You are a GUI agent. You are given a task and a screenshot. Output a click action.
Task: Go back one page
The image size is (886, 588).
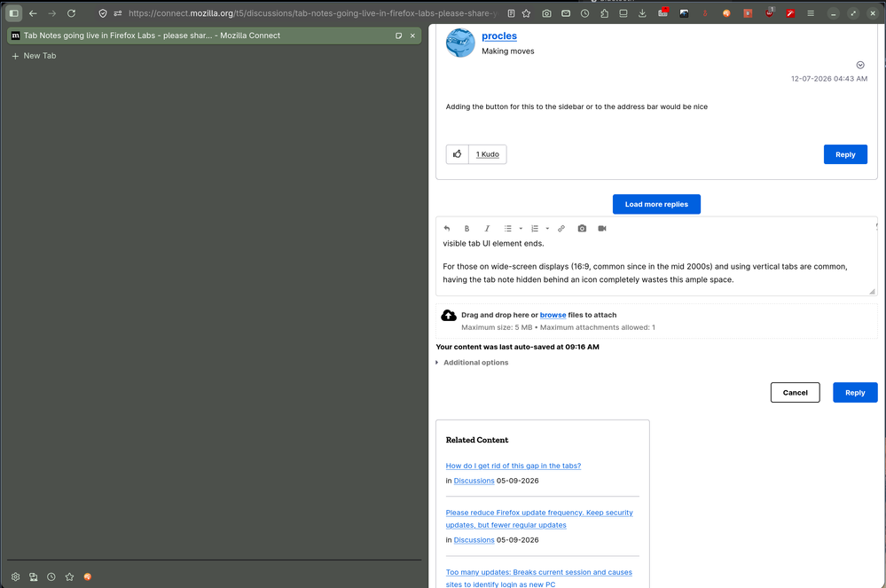pyautogui.click(x=33, y=13)
